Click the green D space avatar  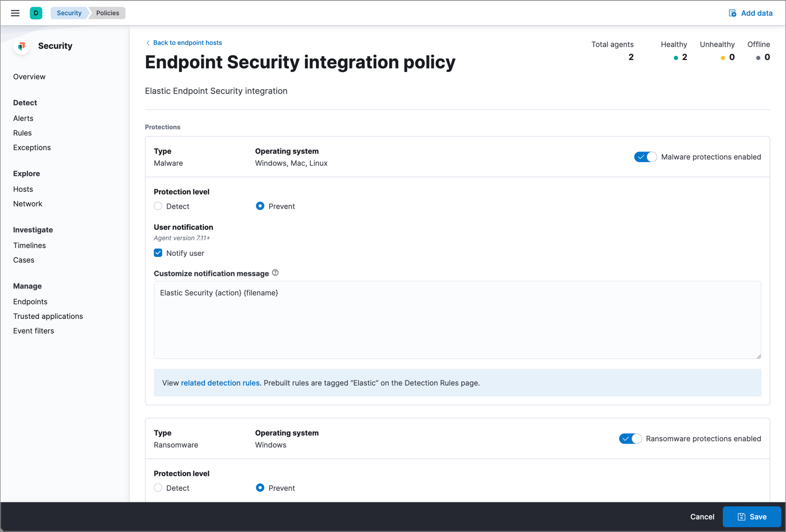point(36,13)
